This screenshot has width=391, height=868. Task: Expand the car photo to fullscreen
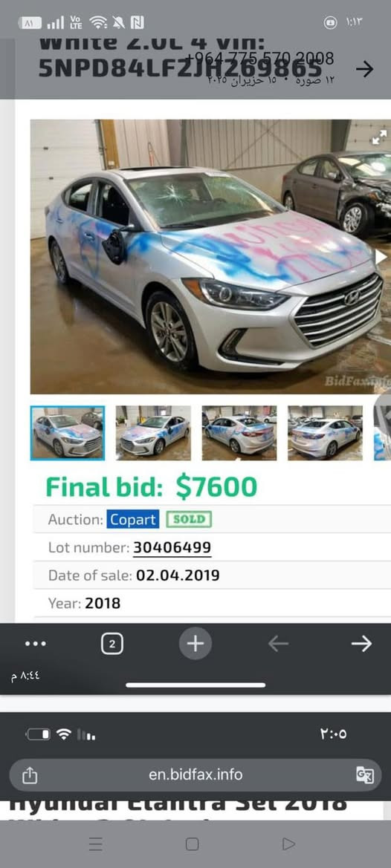(379, 137)
